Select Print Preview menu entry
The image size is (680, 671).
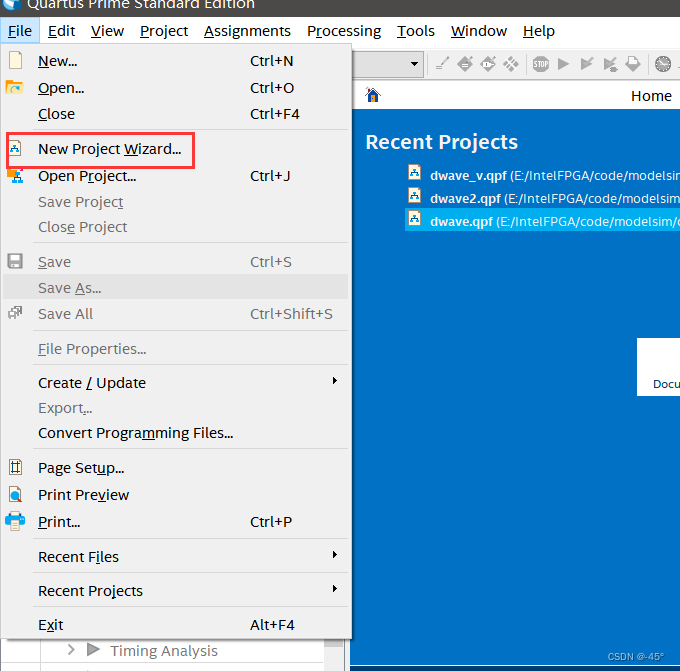[176, 495]
